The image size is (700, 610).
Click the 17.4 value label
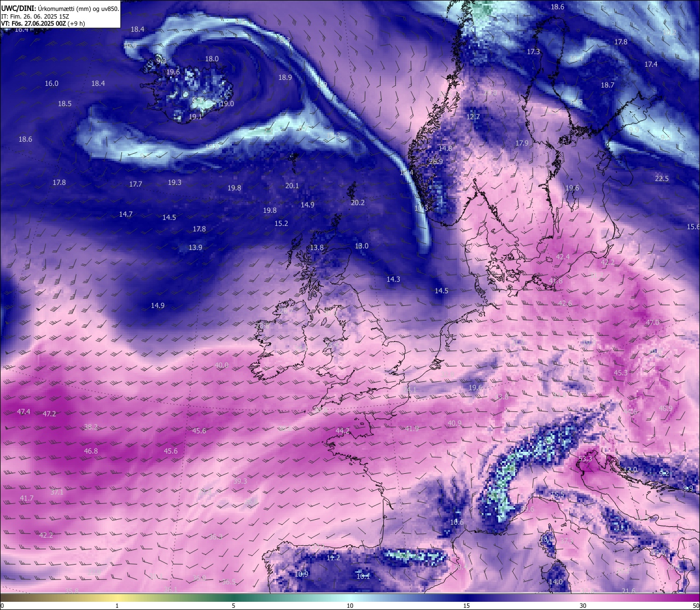click(x=651, y=65)
